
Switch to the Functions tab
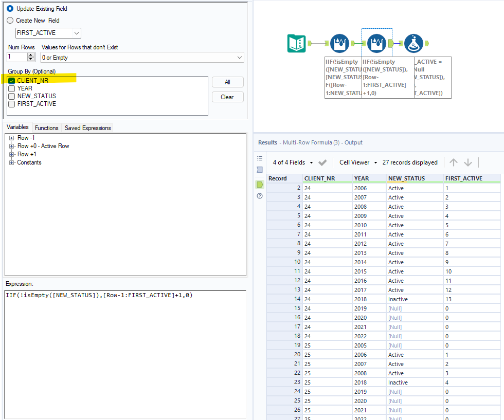[47, 128]
